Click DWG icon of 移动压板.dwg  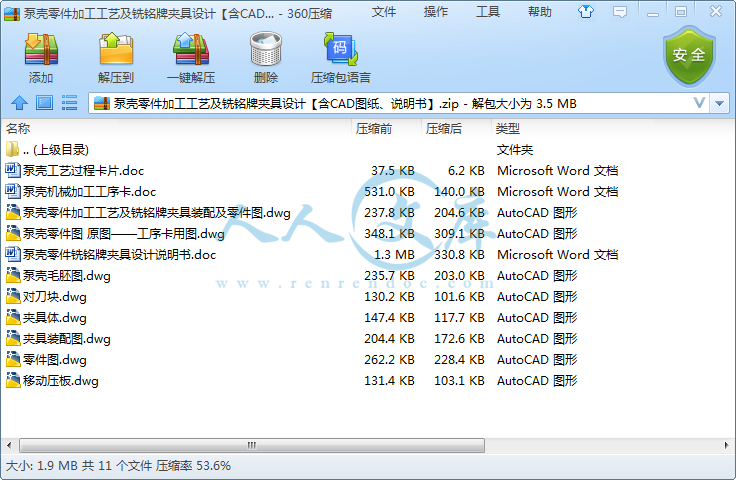pos(13,380)
